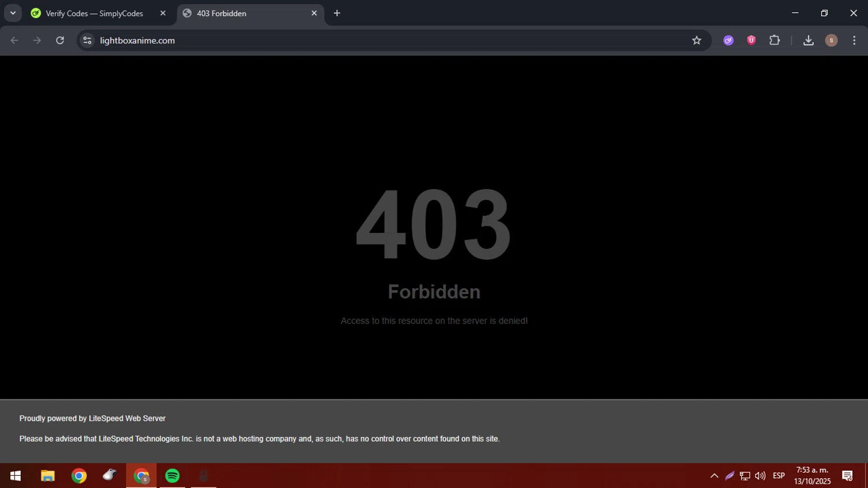Open the grey bird app in taskbar
Viewport: 868px width, 488px height.
pyautogui.click(x=110, y=476)
